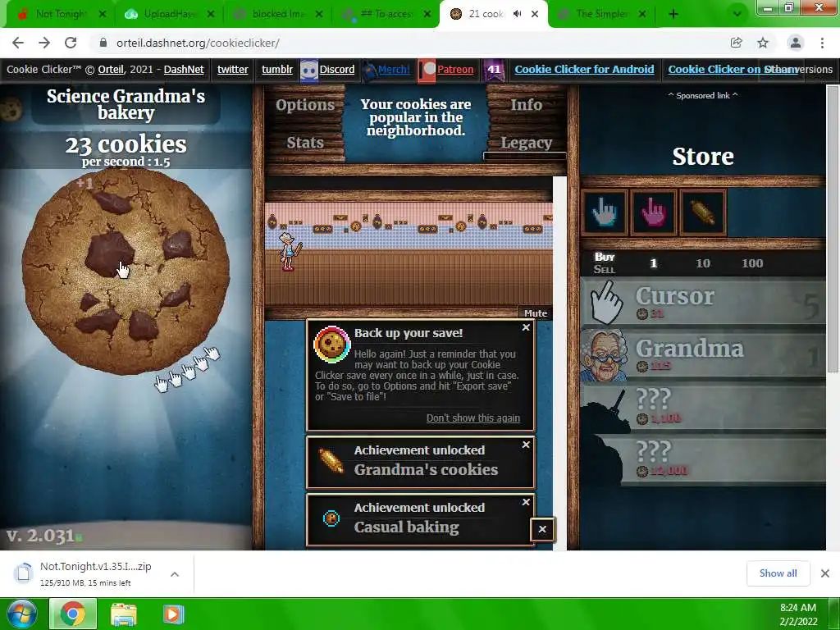The height and width of the screenshot is (630, 840).
Task: Share this page using share icon
Action: coord(736,43)
